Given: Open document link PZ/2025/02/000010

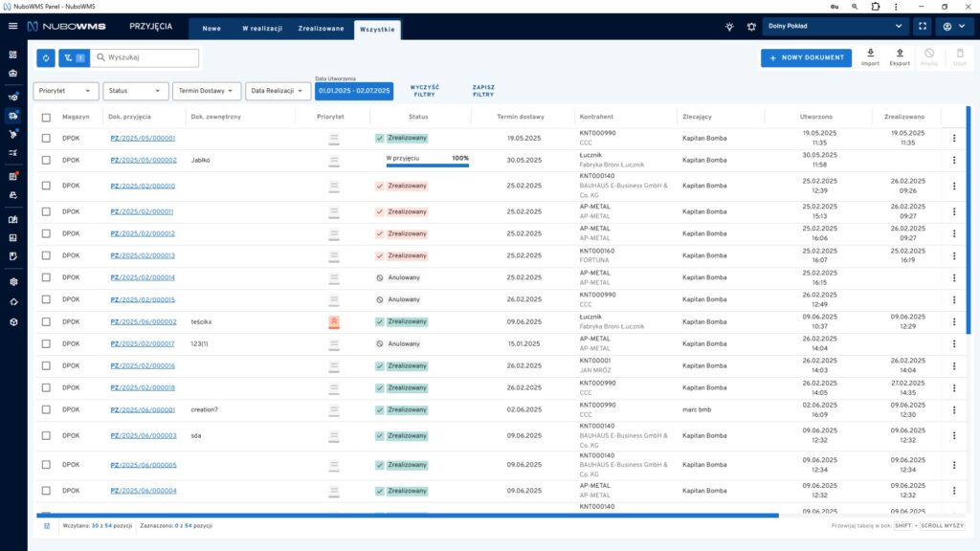Looking at the screenshot, I should (143, 187).
